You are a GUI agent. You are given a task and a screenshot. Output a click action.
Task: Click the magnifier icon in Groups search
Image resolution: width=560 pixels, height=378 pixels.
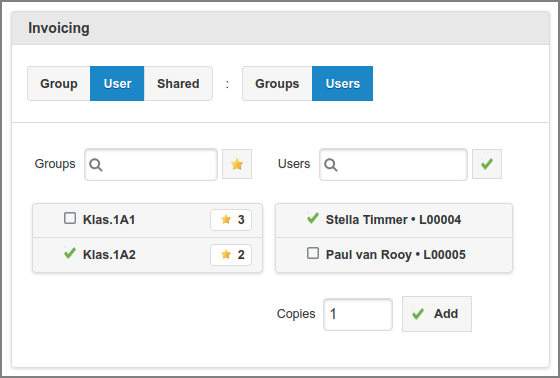click(96, 165)
